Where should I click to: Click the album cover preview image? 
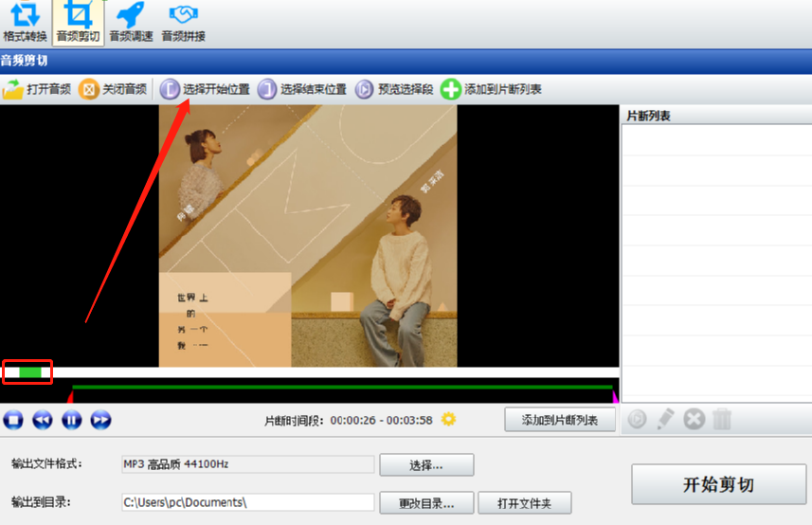click(x=308, y=236)
